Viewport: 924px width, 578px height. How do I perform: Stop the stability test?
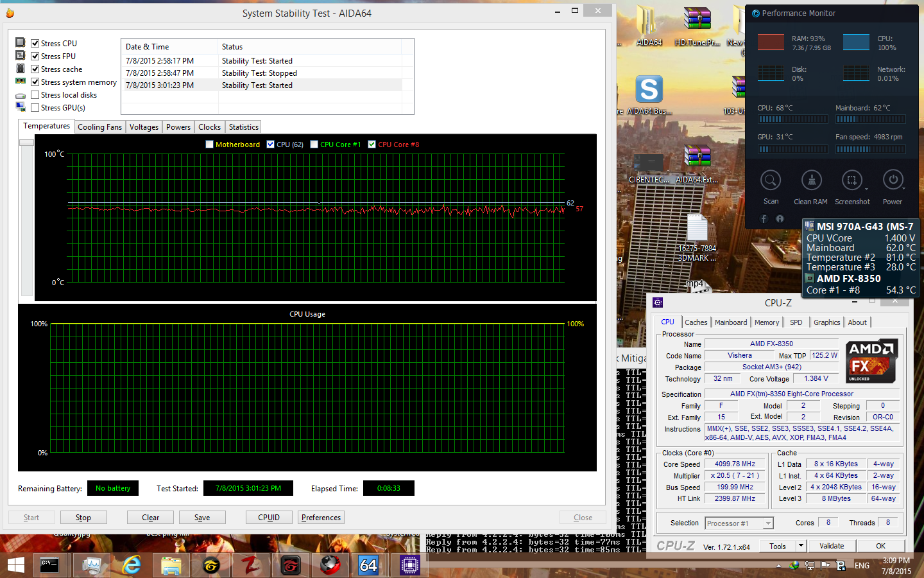[x=83, y=517]
